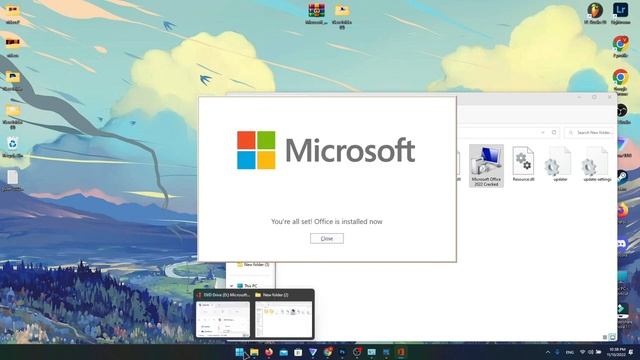The height and width of the screenshot is (360, 640).
Task: Open Photoshop from the taskbar
Action: tap(342, 352)
